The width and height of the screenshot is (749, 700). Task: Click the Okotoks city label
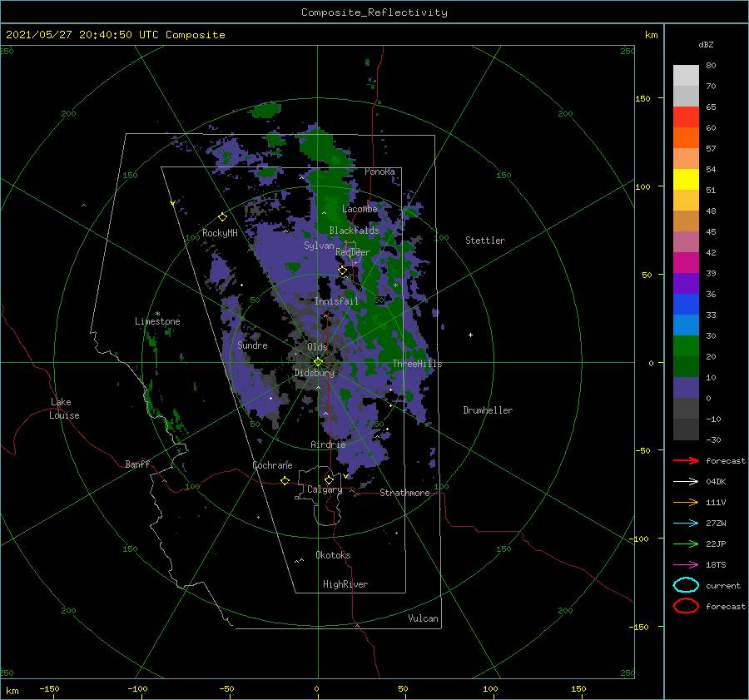333,555
